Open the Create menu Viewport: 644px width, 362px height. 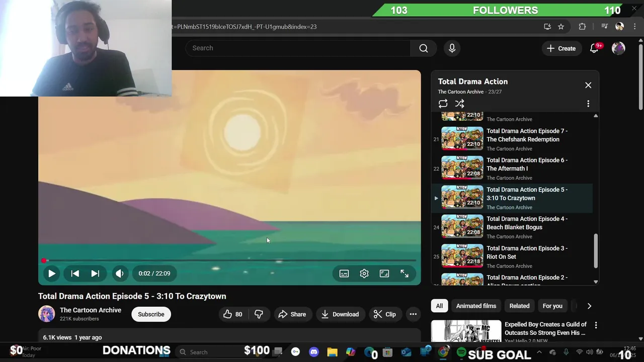pyautogui.click(x=561, y=48)
